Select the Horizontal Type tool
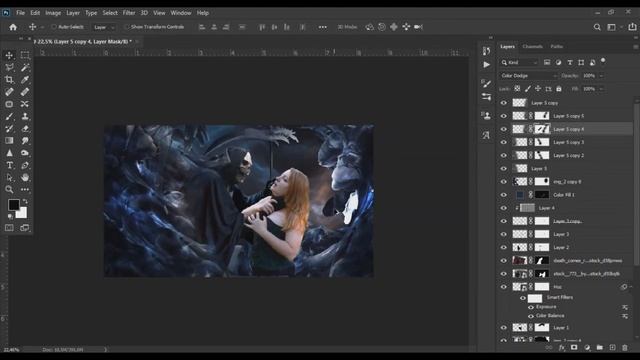 point(9,165)
